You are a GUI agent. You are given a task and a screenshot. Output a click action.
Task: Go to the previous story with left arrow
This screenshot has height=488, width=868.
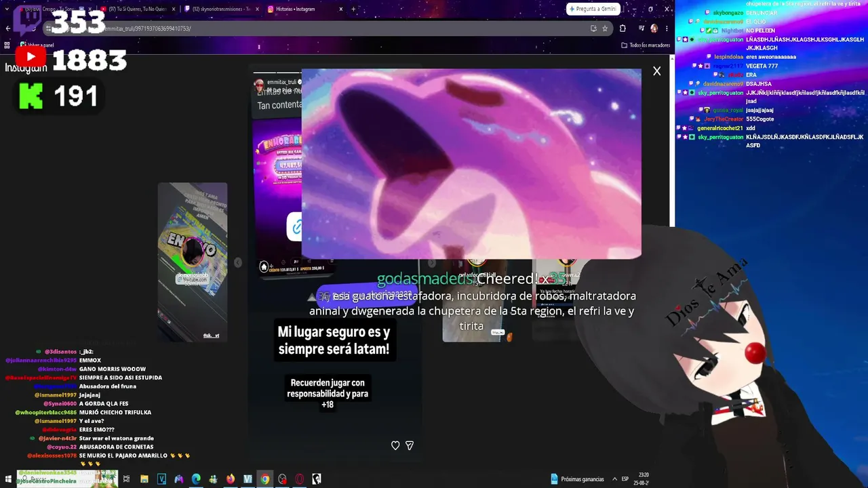coord(237,262)
